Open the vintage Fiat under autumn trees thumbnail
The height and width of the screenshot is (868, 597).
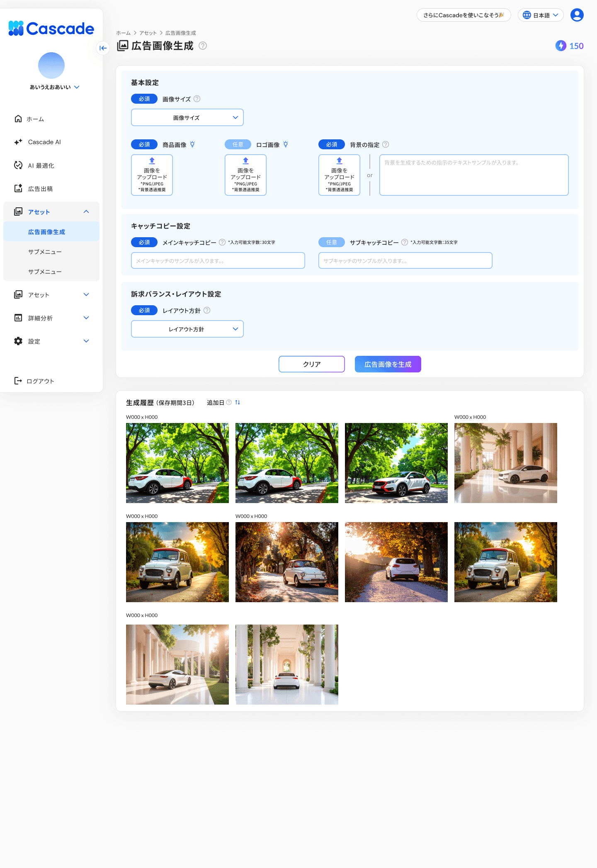[x=287, y=562]
